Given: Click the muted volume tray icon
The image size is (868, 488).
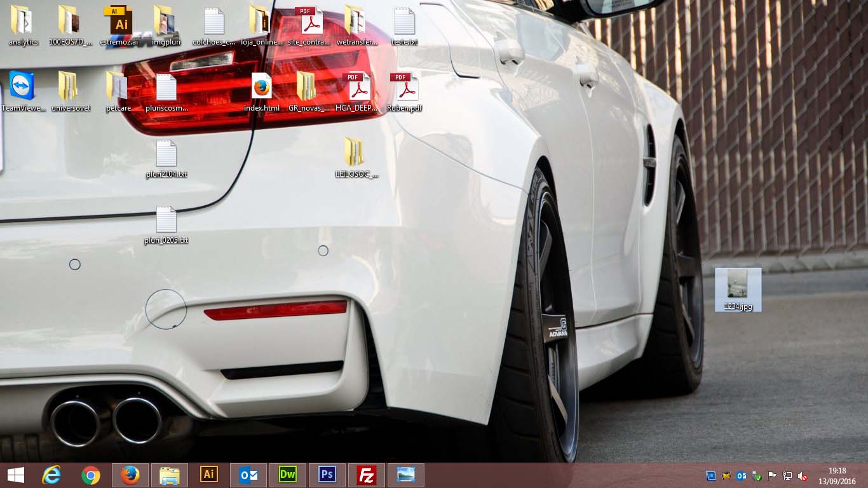Looking at the screenshot, I should pos(803,476).
